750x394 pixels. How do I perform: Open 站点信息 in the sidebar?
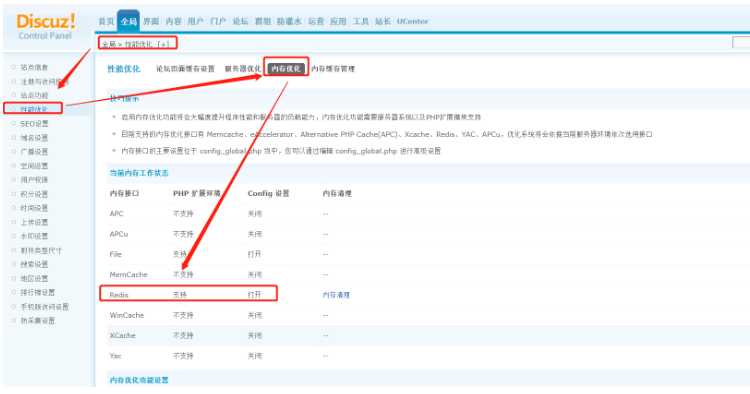tap(34, 67)
